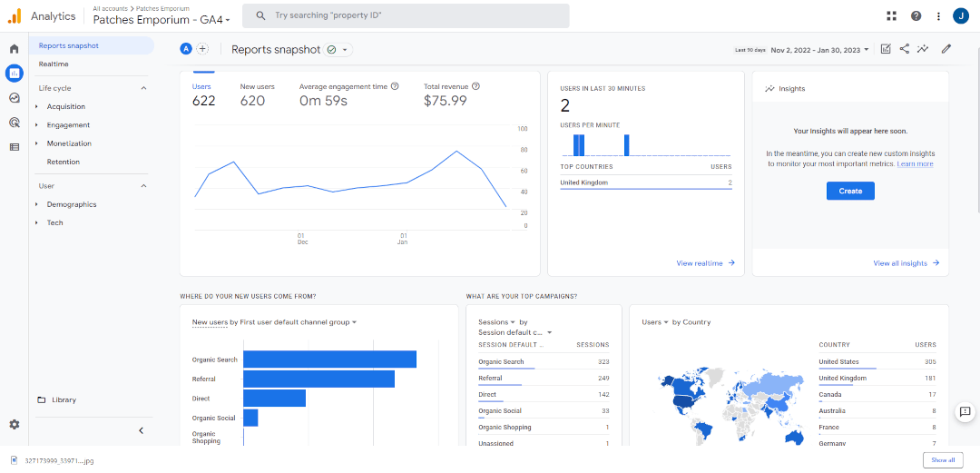
Task: Expand Monetization in navigation
Action: coord(37,143)
